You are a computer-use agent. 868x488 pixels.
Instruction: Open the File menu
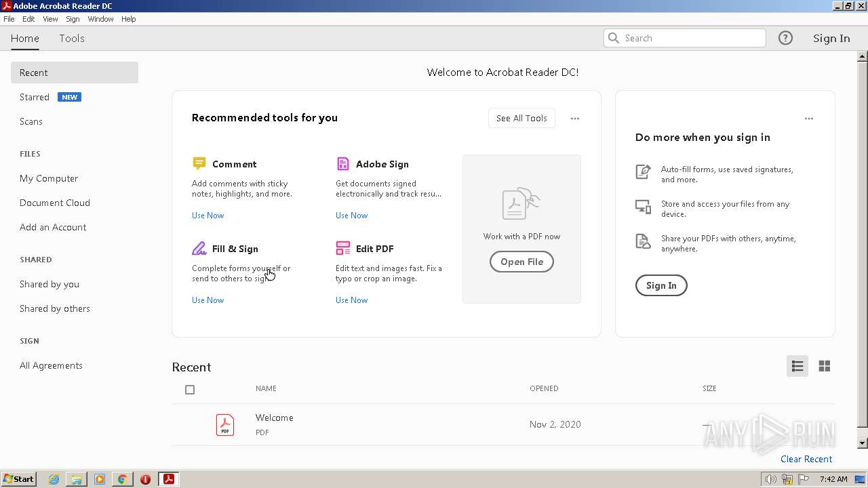click(x=9, y=19)
